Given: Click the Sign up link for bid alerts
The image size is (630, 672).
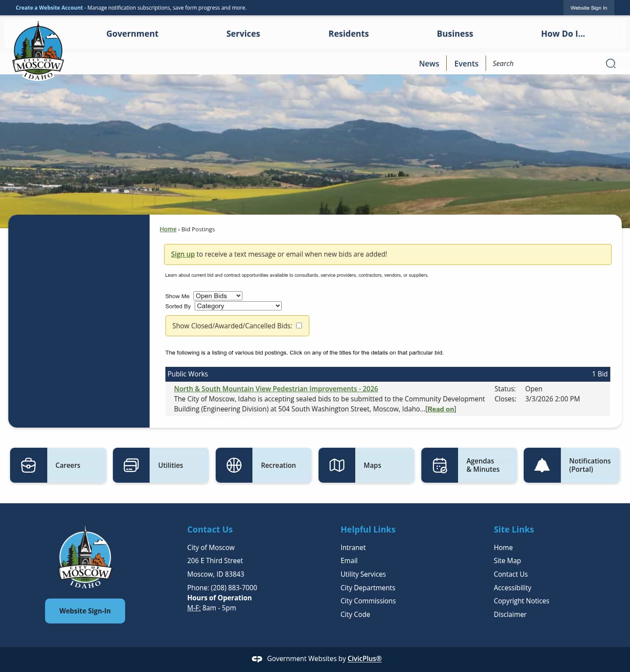Looking at the screenshot, I should (182, 254).
